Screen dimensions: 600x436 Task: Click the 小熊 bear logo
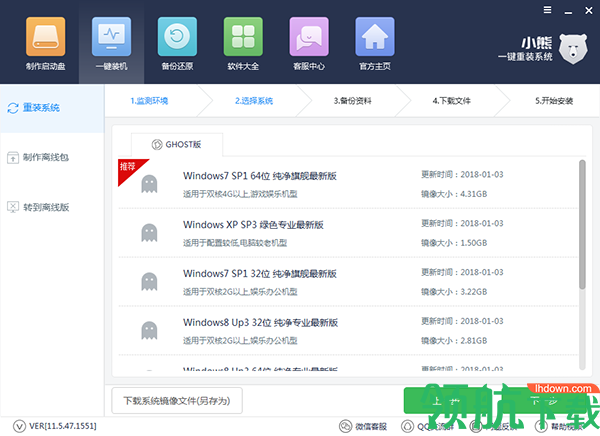click(573, 49)
